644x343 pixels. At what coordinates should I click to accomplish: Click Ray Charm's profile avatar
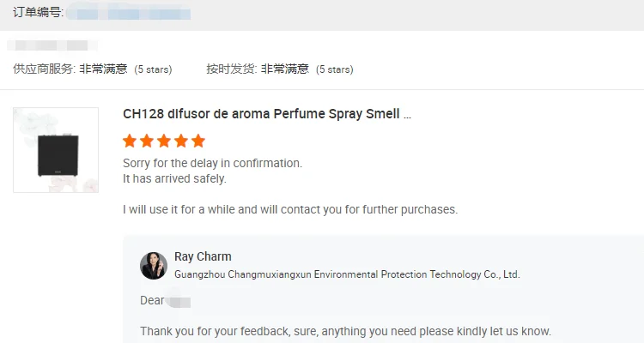(154, 266)
